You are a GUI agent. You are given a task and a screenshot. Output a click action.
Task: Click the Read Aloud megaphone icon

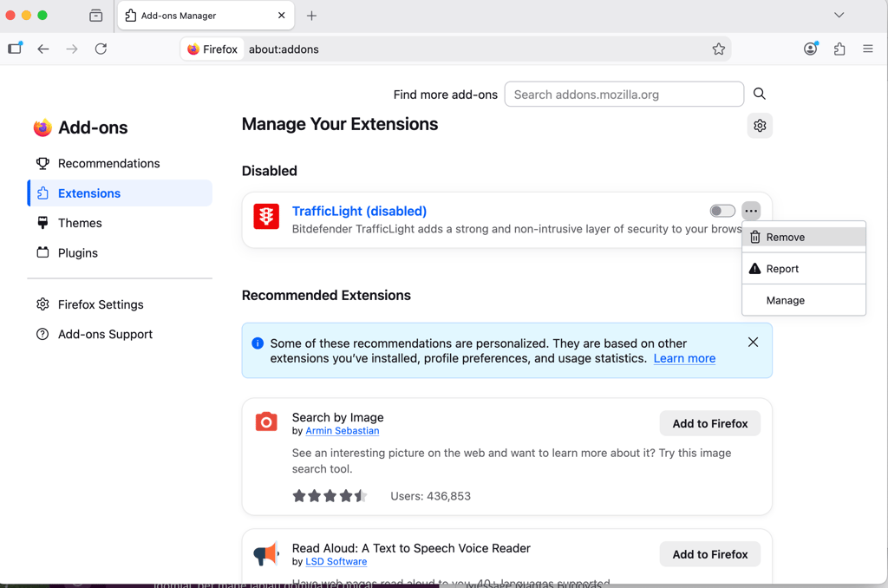tap(266, 553)
